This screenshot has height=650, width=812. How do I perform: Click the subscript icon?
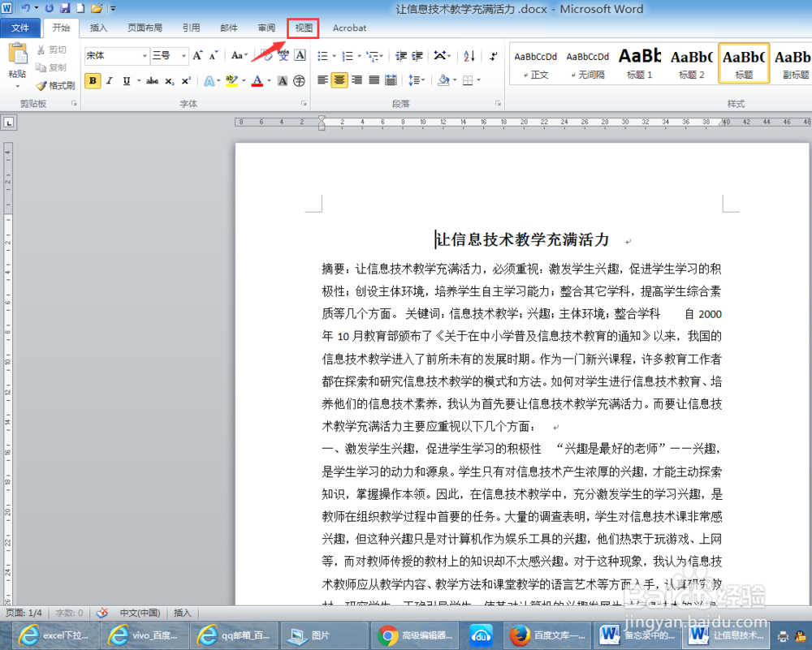(x=168, y=80)
